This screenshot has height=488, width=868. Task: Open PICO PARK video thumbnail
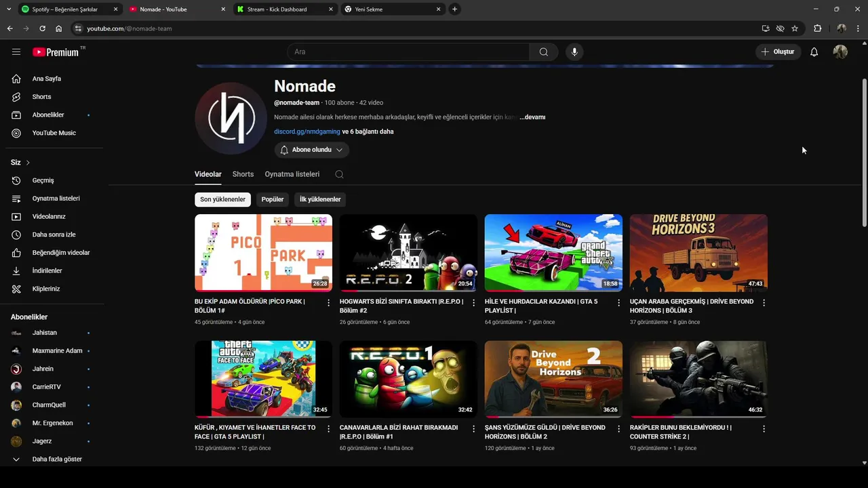263,253
